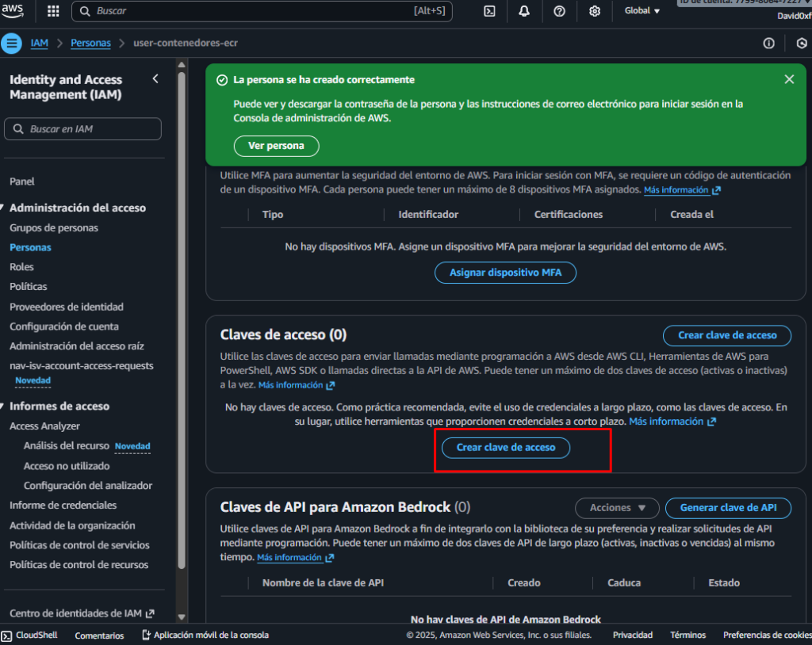Expand the Acciones dropdown
The height and width of the screenshot is (645, 812).
[618, 507]
